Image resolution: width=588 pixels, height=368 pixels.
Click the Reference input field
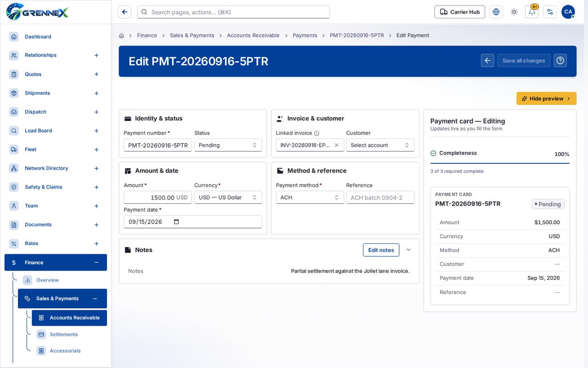click(x=380, y=197)
